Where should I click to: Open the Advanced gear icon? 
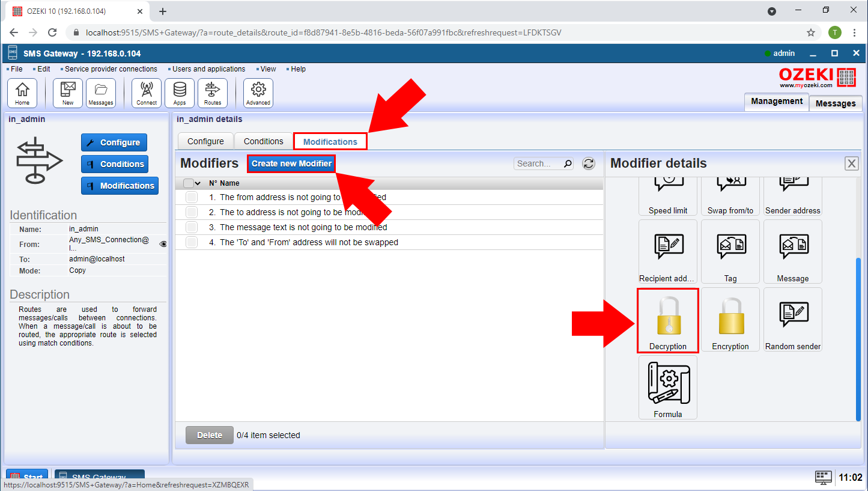[x=258, y=93]
